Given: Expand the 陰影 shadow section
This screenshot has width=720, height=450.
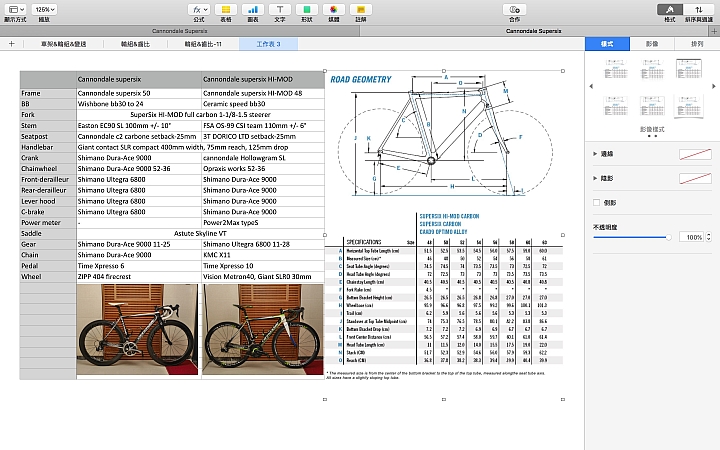Looking at the screenshot, I should [x=595, y=178].
